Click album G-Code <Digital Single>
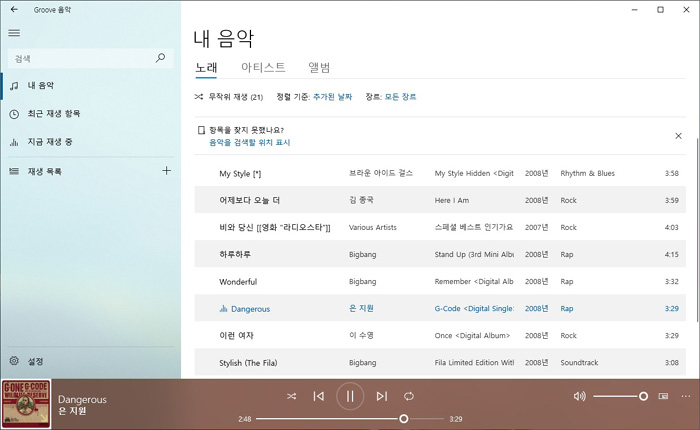700x430 pixels. click(x=474, y=309)
